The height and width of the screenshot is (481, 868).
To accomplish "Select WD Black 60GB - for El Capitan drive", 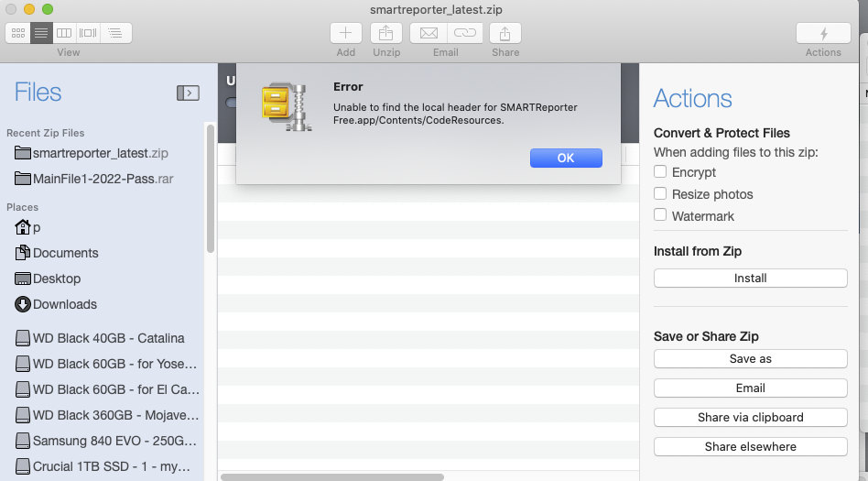I will pyautogui.click(x=106, y=389).
